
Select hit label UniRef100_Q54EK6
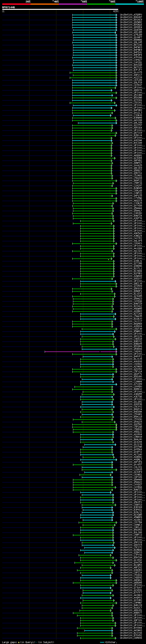[x=131, y=349]
